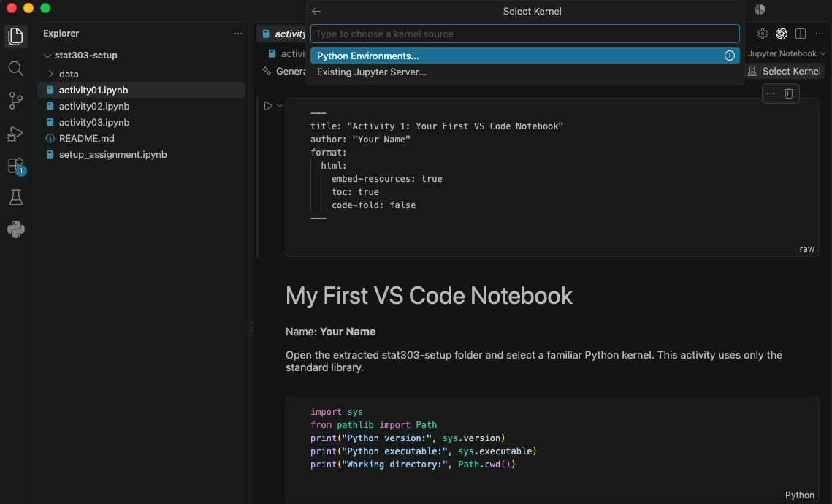Click the code-fold: false line

[373, 205]
